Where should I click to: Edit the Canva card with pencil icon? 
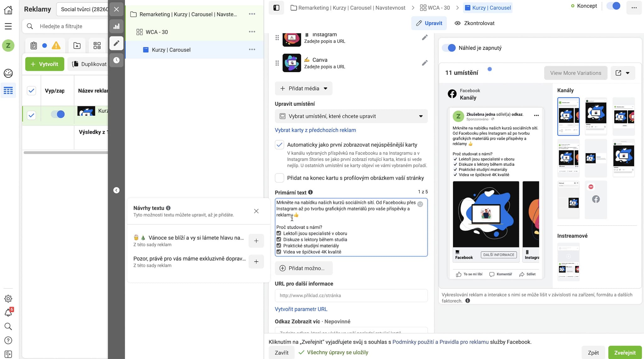[425, 63]
